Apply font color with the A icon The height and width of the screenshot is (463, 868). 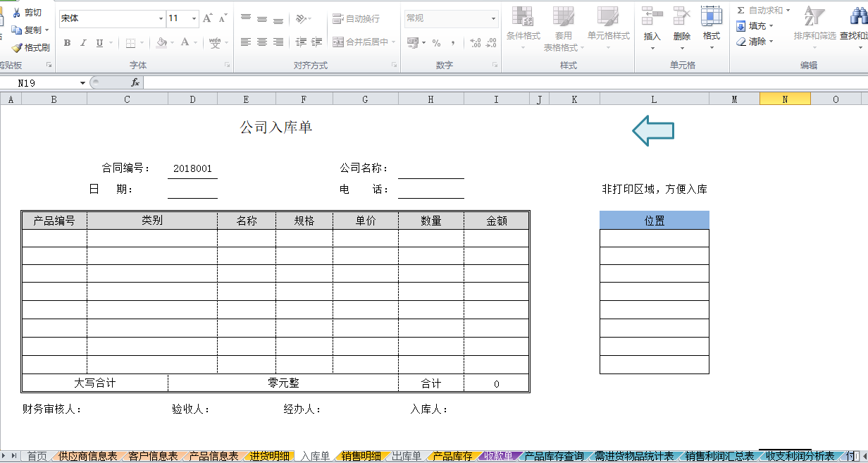click(x=185, y=43)
